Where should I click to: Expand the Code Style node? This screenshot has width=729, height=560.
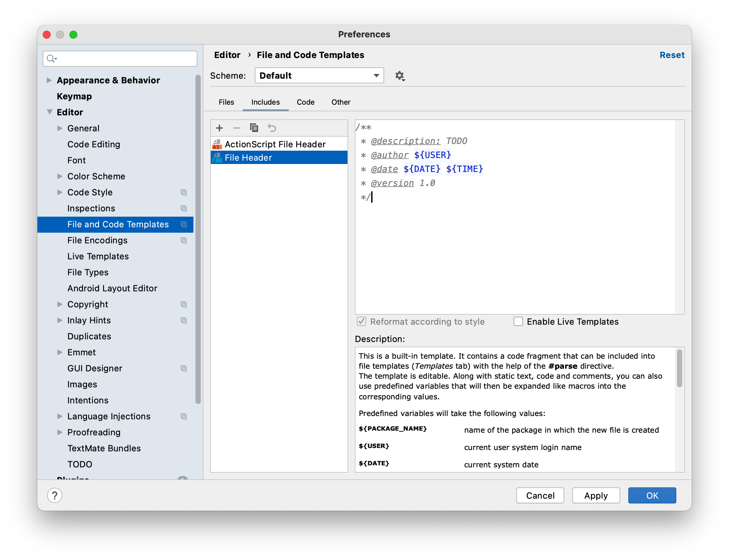(x=60, y=192)
